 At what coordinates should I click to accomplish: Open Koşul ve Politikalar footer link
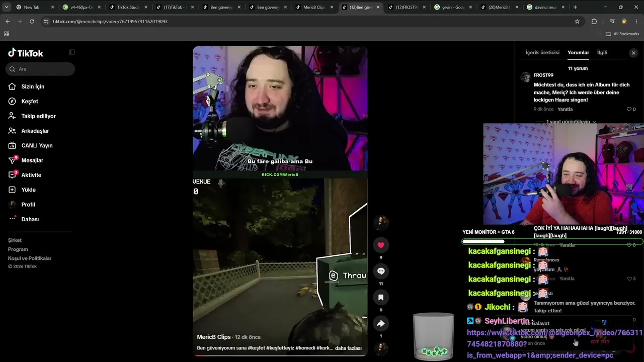[30, 258]
